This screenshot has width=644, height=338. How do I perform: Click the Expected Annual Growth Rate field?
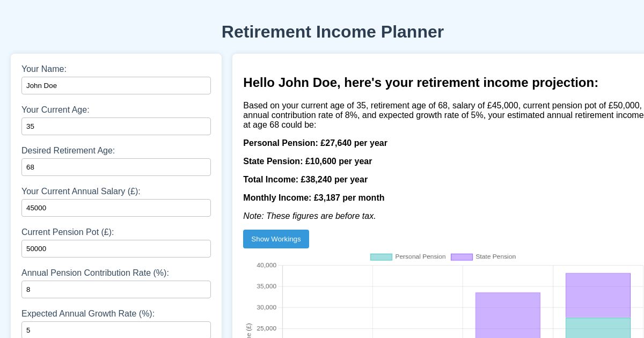(x=116, y=330)
